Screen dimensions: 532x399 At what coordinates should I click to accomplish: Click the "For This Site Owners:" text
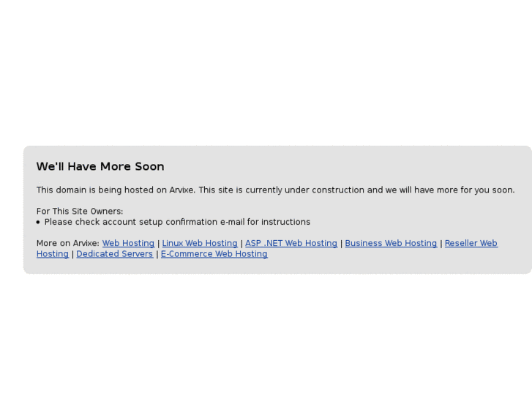tap(80, 212)
